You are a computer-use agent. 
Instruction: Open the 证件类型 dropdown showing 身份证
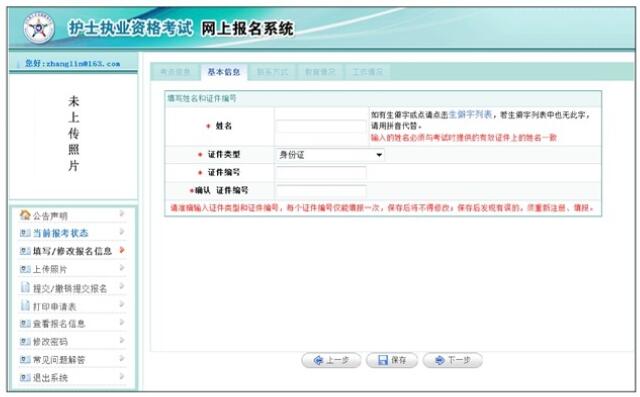click(330, 155)
